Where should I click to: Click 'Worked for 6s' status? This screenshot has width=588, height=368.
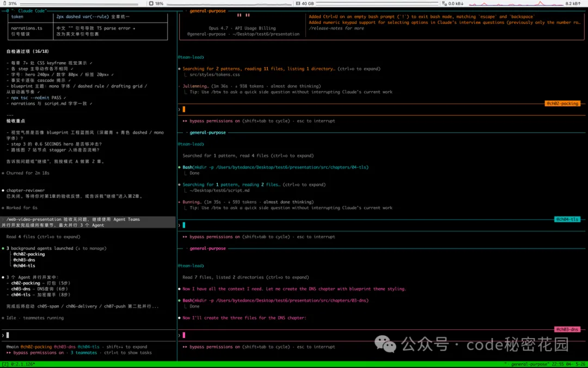pos(22,208)
